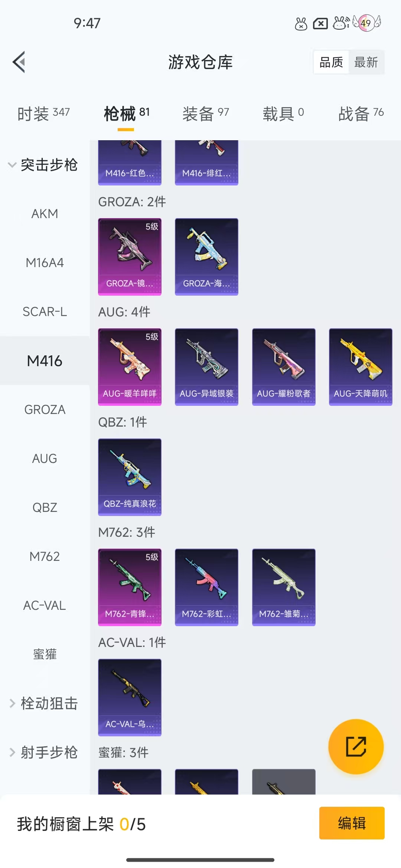This screenshot has width=401, height=868.
Task: Open the AC-VAL-乌 skin card
Action: pyautogui.click(x=130, y=697)
